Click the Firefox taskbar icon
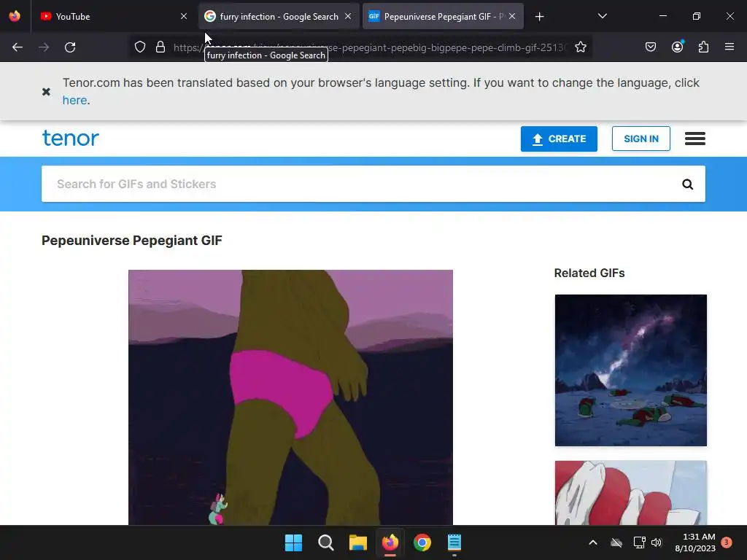Viewport: 747px width, 560px height. pyautogui.click(x=390, y=542)
